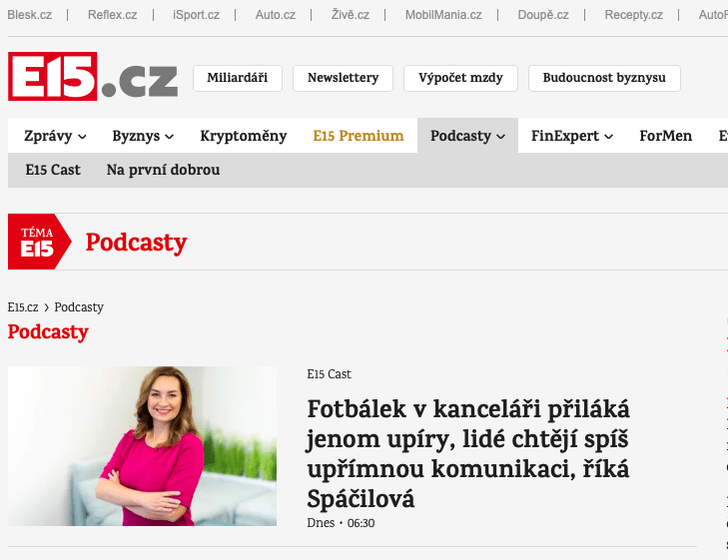This screenshot has width=728, height=560.
Task: Open the Blesk.cz top link
Action: coord(30,15)
